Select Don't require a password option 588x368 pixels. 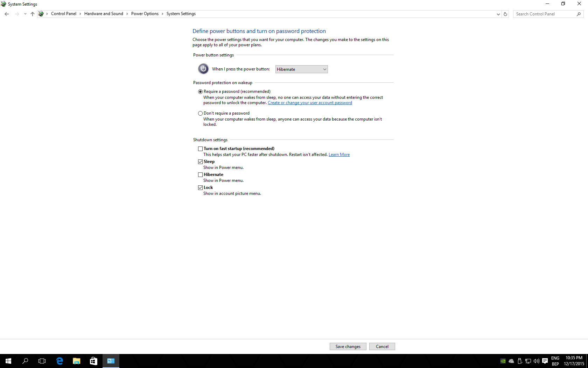click(x=200, y=113)
